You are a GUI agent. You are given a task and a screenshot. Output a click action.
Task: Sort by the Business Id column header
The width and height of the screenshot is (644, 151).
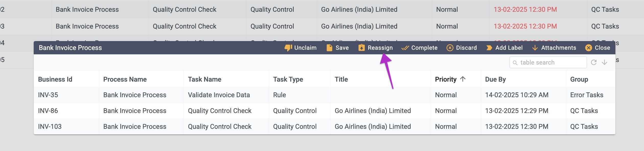pyautogui.click(x=55, y=79)
